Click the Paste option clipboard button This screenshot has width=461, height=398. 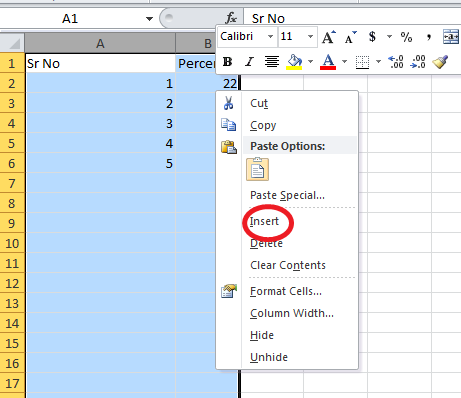pyautogui.click(x=257, y=169)
